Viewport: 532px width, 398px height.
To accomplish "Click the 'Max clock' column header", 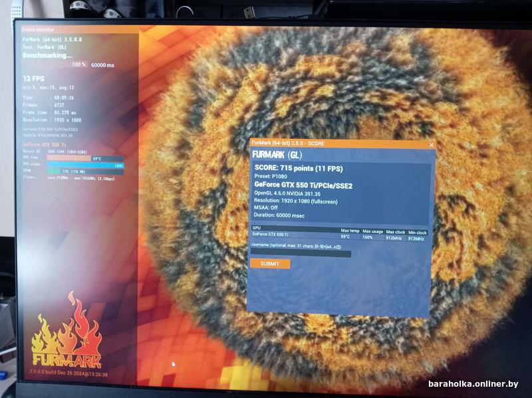I will 396,233.
